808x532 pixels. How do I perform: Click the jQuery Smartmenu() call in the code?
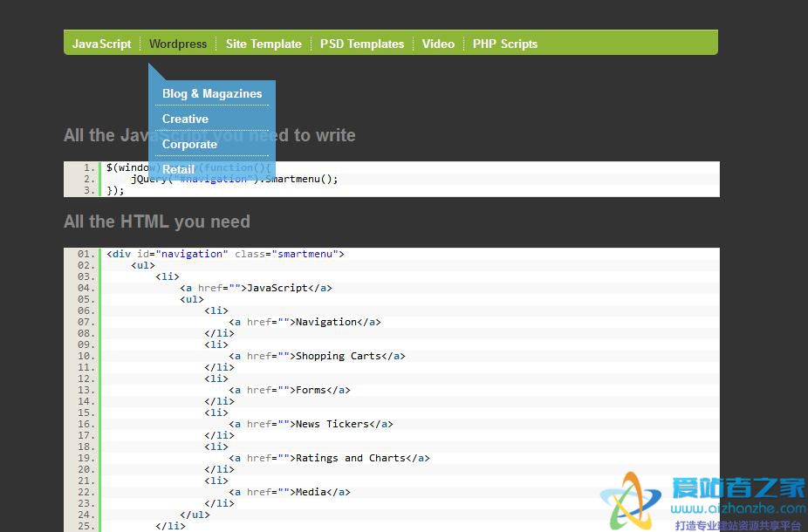point(235,179)
